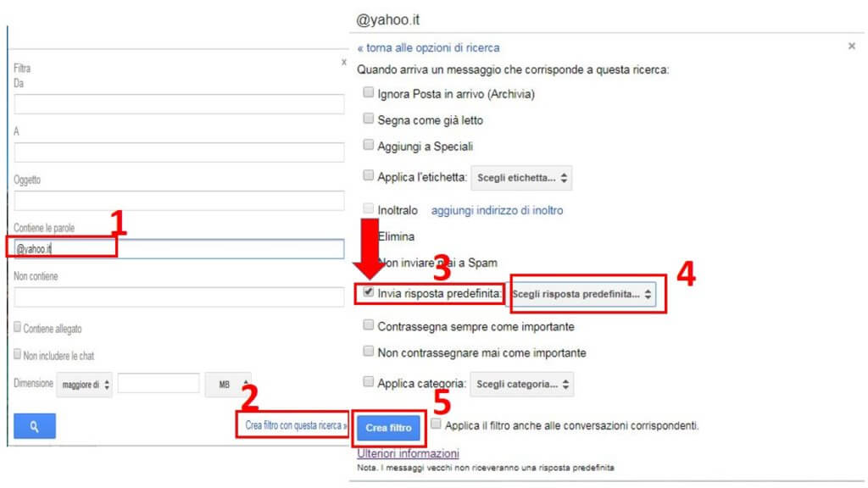
Task: Close the search filter form
Action: point(344,63)
